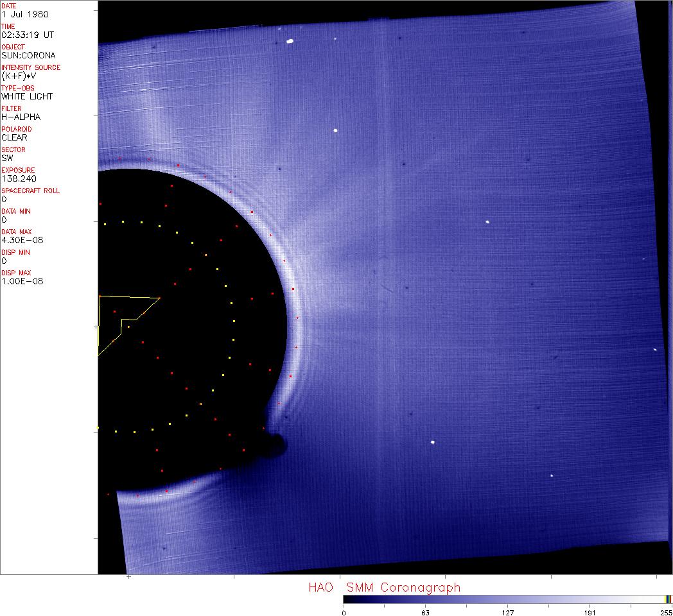The width and height of the screenshot is (673, 616).
Task: Click the (K+F)*V intensity source value
Action: coord(19,76)
